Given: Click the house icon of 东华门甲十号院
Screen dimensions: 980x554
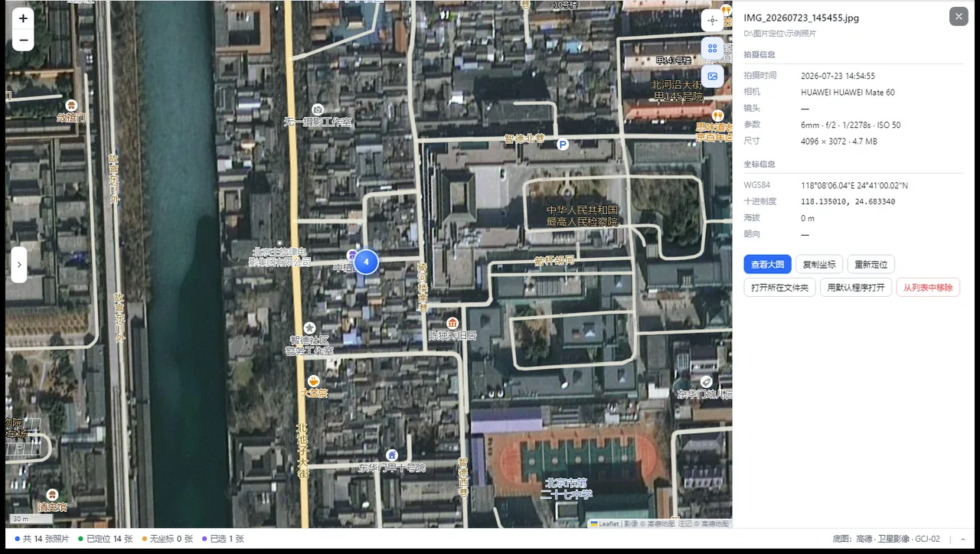Looking at the screenshot, I should tap(392, 455).
